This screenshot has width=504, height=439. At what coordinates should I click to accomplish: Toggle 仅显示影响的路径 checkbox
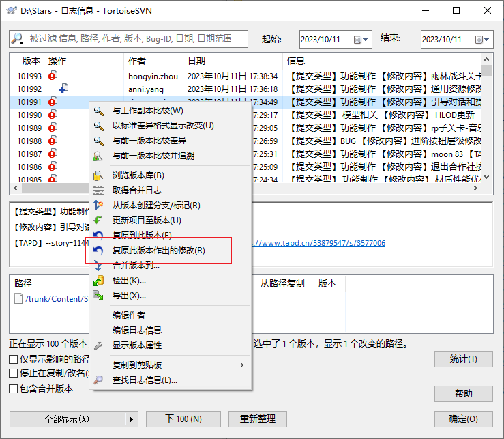coord(14,359)
